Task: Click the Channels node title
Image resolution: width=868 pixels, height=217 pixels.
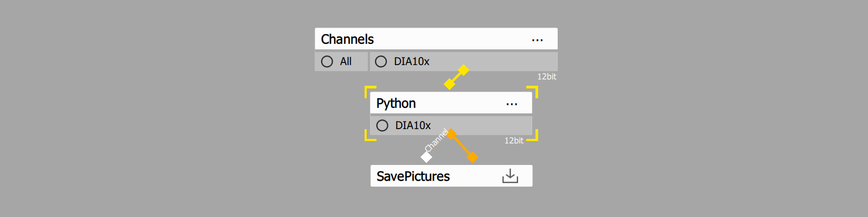Action: coord(347,39)
